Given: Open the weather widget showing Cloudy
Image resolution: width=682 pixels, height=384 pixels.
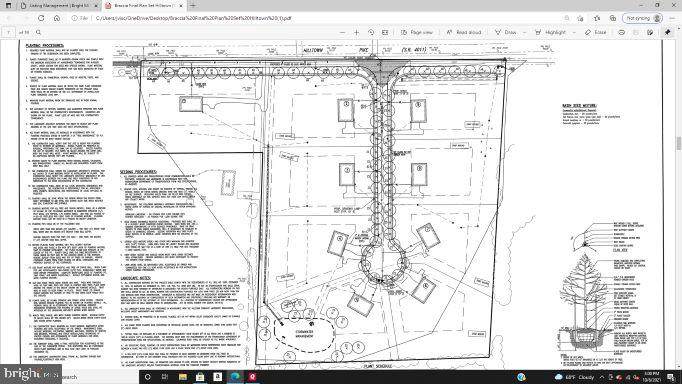Looking at the screenshot, I should pyautogui.click(x=575, y=377).
